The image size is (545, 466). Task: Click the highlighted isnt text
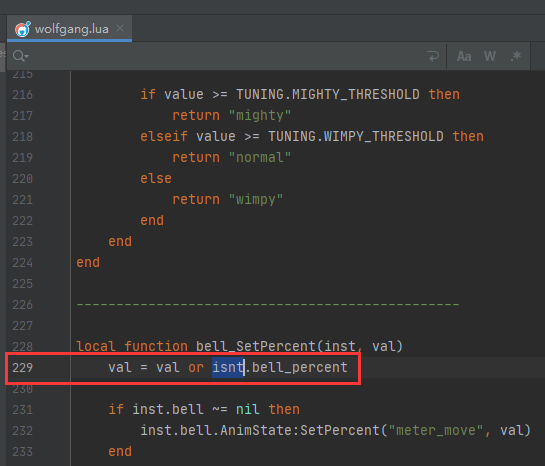pyautogui.click(x=228, y=367)
